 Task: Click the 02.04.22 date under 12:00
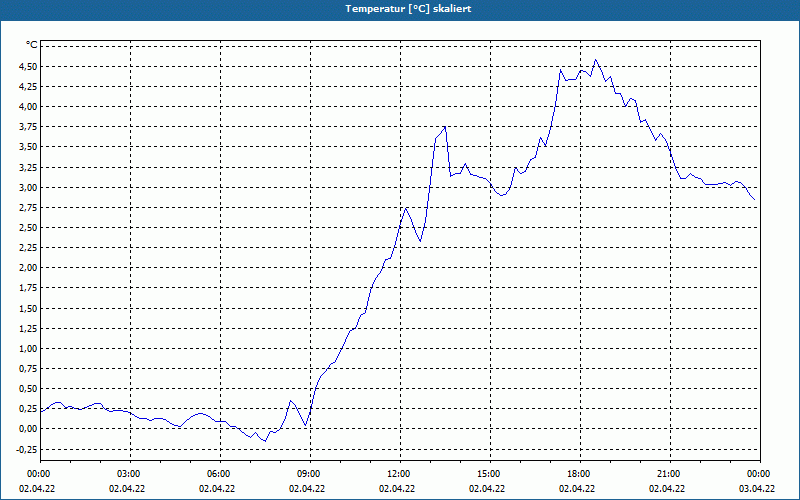pyautogui.click(x=396, y=489)
